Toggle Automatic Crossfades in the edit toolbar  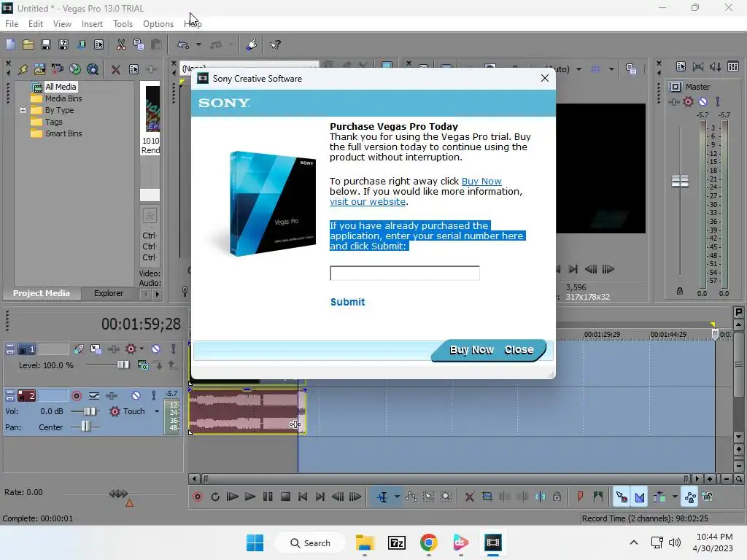pos(640,497)
